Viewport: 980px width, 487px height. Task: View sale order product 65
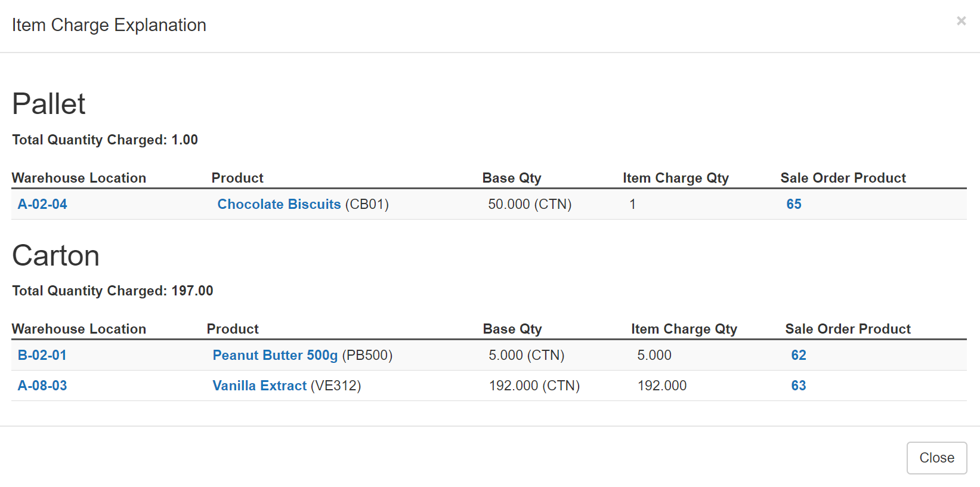tap(793, 204)
